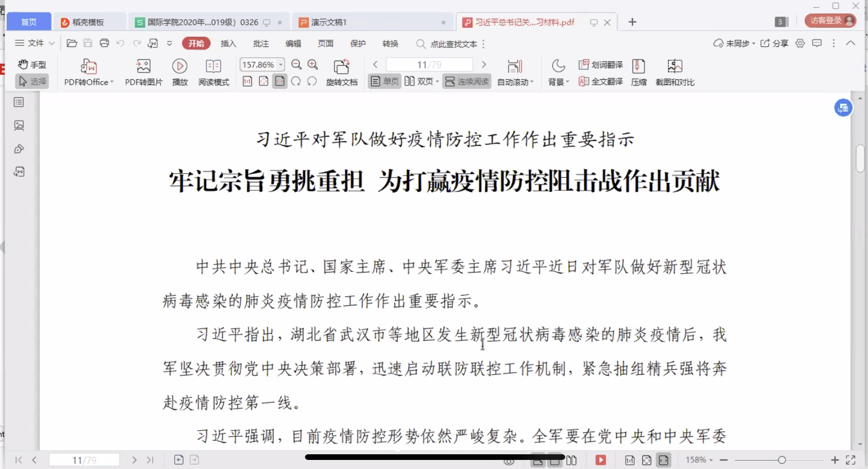Adjust the zoom slider in status bar
The image size is (868, 469).
pyautogui.click(x=781, y=460)
